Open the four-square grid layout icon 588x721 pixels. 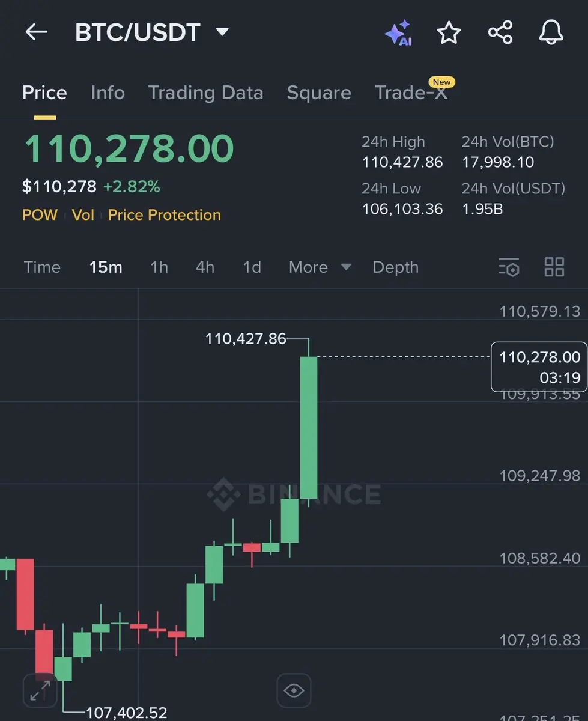pyautogui.click(x=554, y=267)
